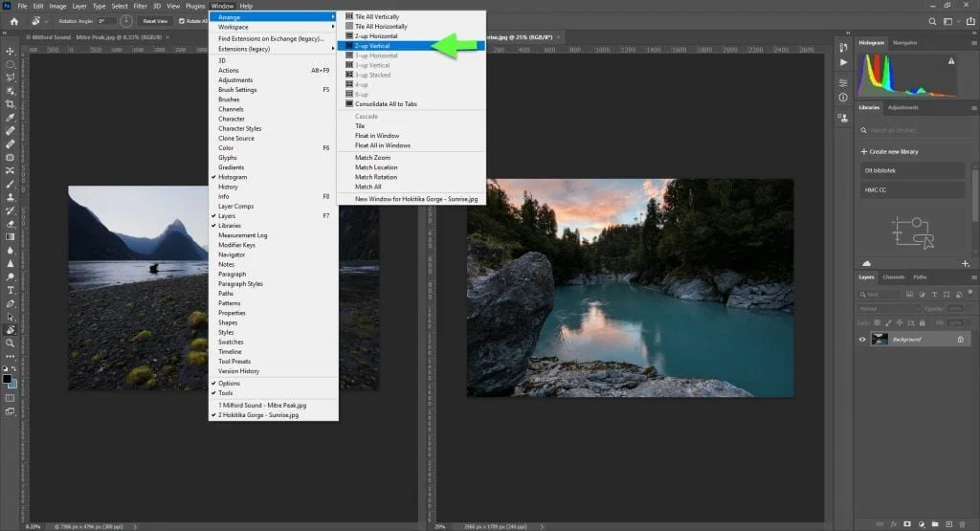Click Create new library
This screenshot has width=980, height=531.
[x=889, y=152]
